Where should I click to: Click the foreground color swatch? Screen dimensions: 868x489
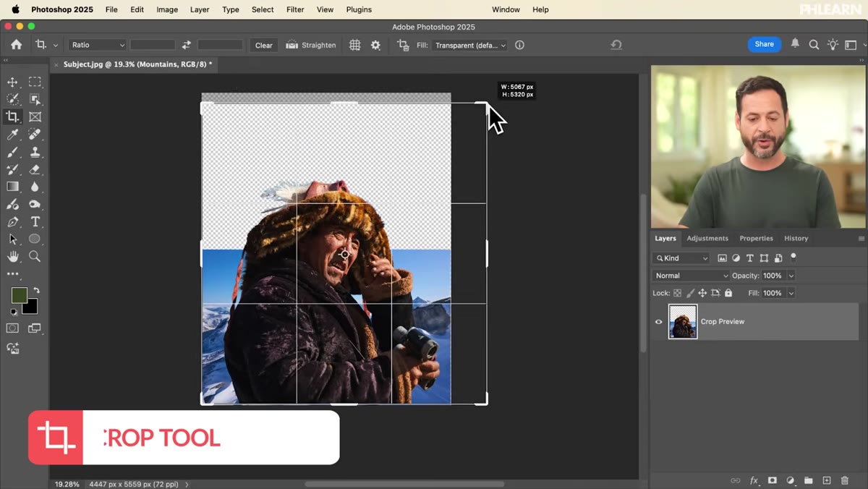pyautogui.click(x=19, y=295)
